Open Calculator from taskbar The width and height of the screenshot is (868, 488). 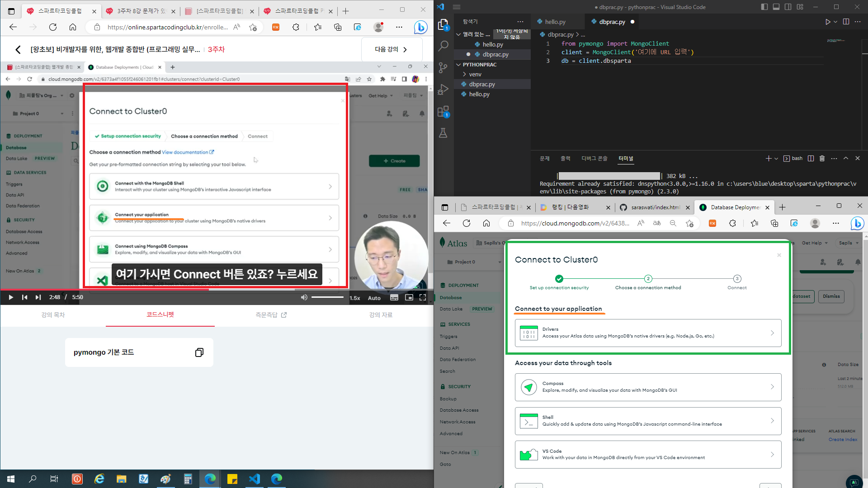[x=188, y=479]
